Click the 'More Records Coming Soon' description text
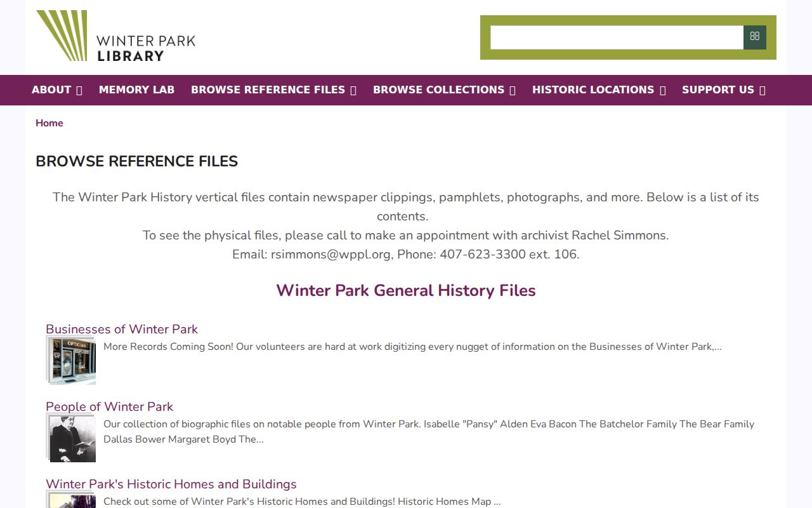 (x=412, y=347)
